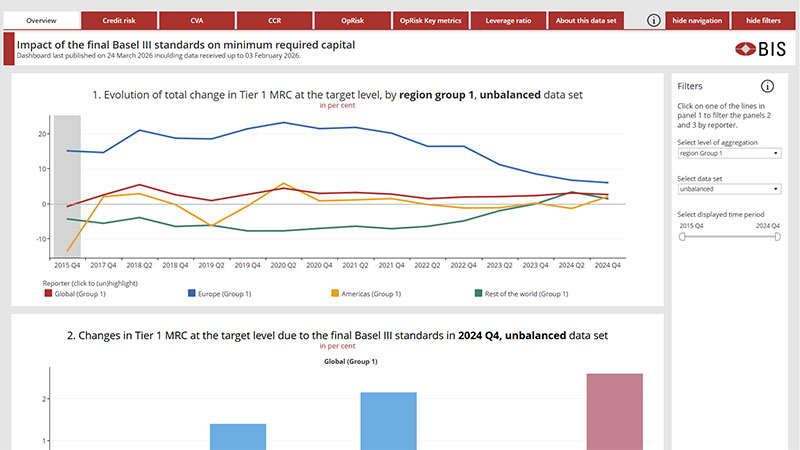Open the info icon beside hide navigation
The image size is (800, 450).
pos(654,20)
